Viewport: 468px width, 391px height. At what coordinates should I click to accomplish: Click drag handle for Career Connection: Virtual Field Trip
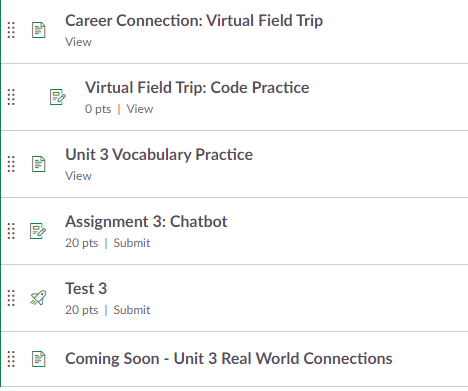11,30
